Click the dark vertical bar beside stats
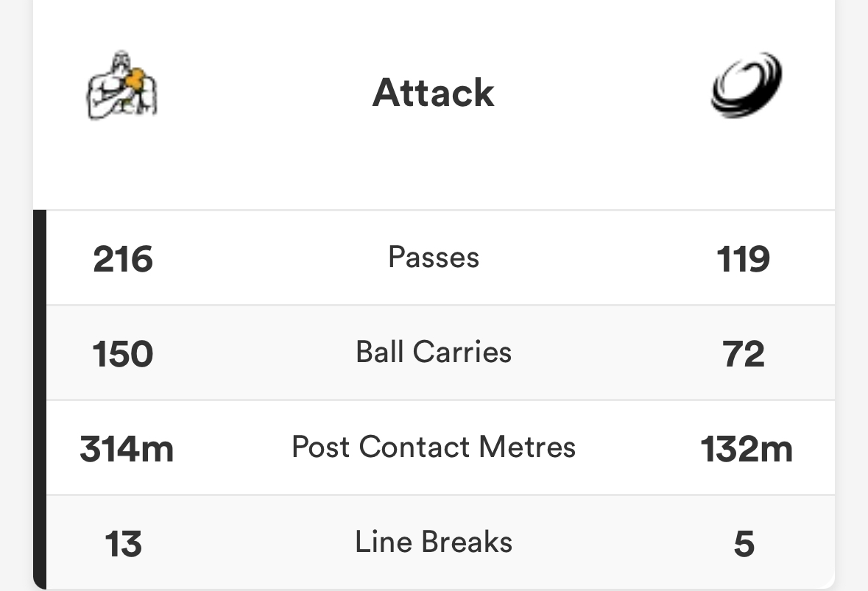Viewport: 868px width, 591px height. click(x=40, y=397)
